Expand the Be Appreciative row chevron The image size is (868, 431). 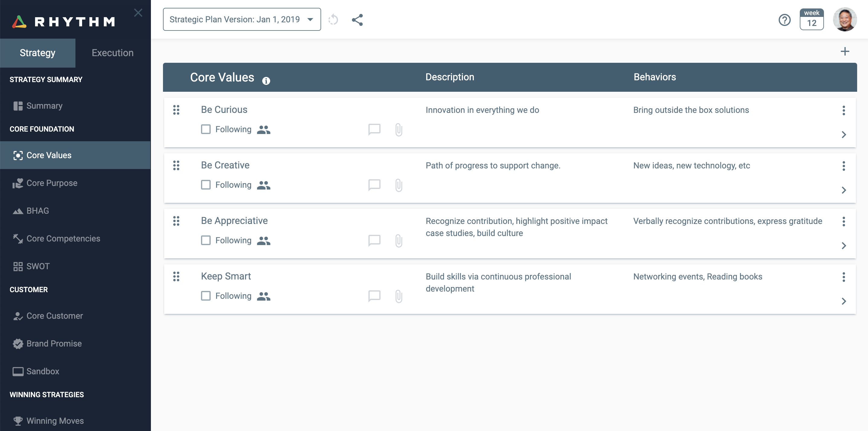tap(843, 246)
